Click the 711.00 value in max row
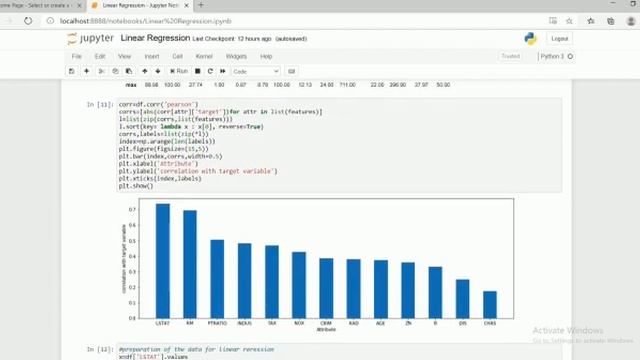The height and width of the screenshot is (360, 640). [347, 85]
